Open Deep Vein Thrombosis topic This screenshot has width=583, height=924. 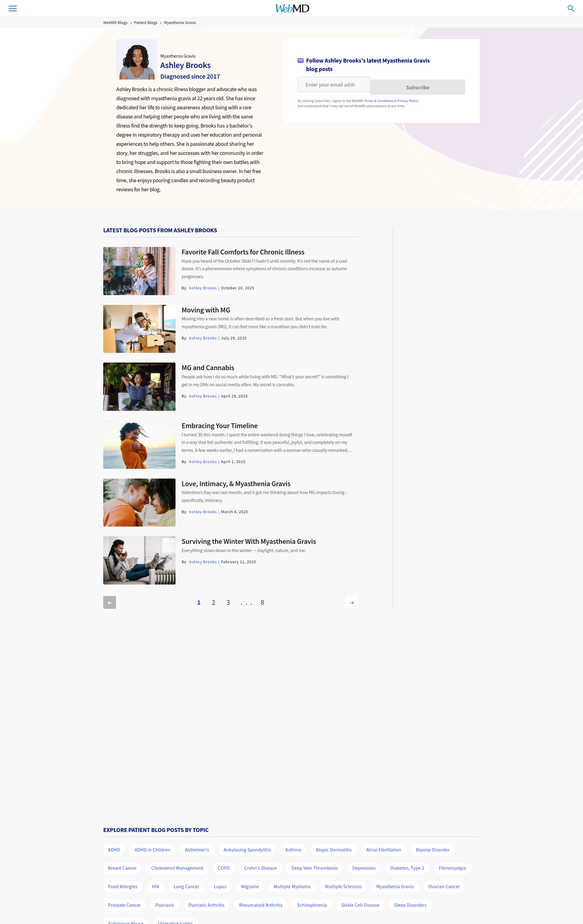315,868
